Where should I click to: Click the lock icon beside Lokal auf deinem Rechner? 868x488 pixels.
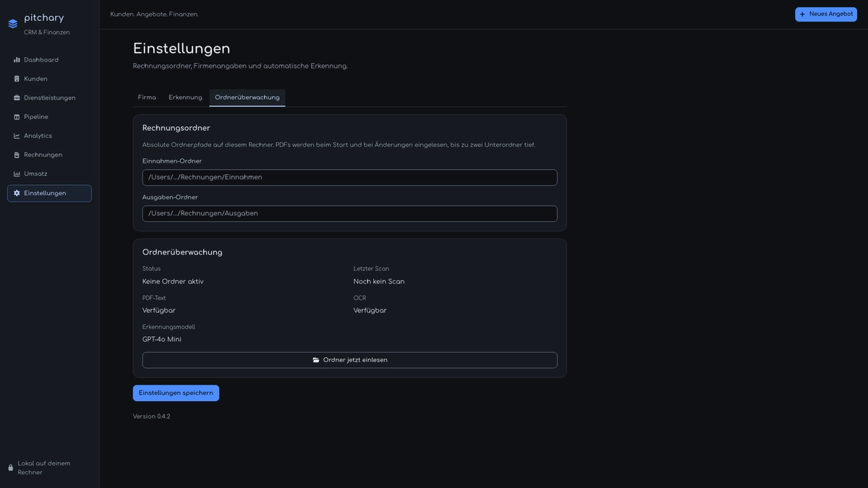click(x=11, y=468)
